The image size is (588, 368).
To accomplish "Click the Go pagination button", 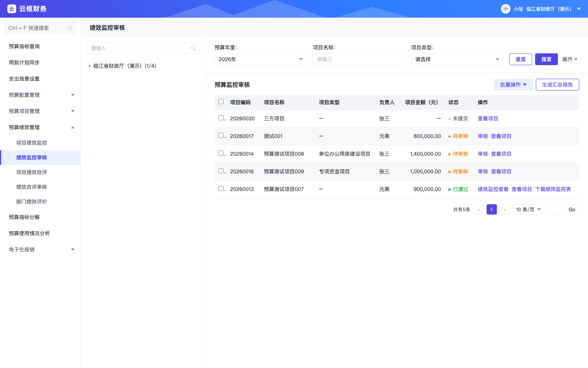I will [572, 209].
